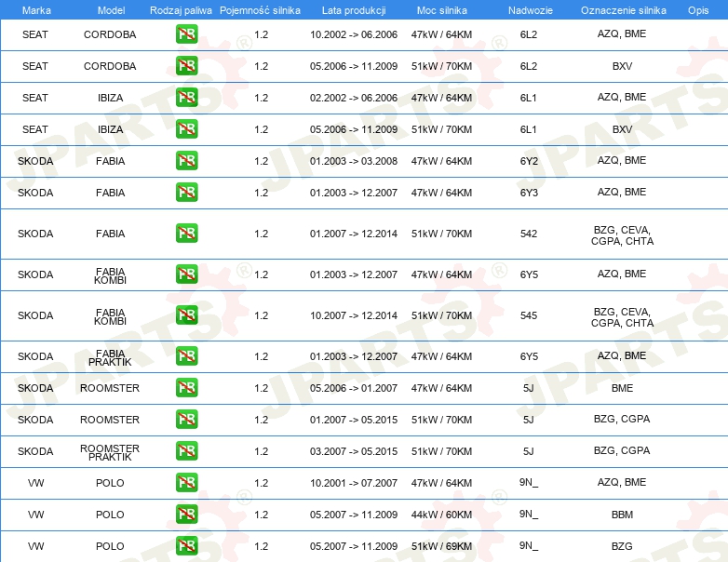The image size is (728, 562).
Task: Click the Lata produkcji column header
Action: coord(354,10)
